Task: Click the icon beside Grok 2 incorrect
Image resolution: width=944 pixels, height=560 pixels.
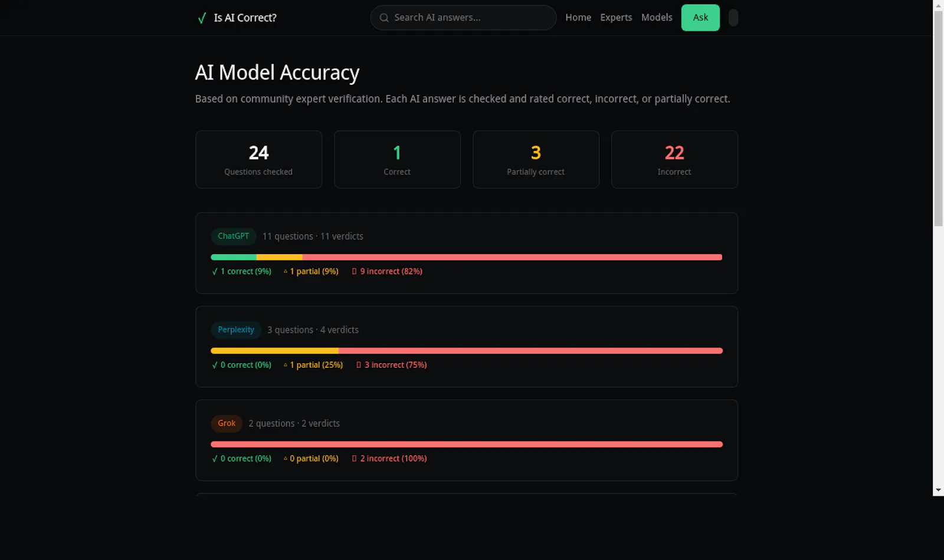Action: point(355,459)
